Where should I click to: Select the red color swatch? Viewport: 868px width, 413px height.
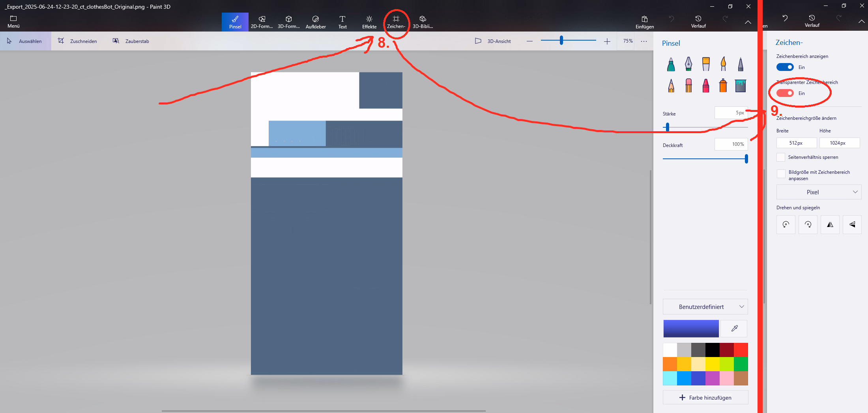pos(741,350)
